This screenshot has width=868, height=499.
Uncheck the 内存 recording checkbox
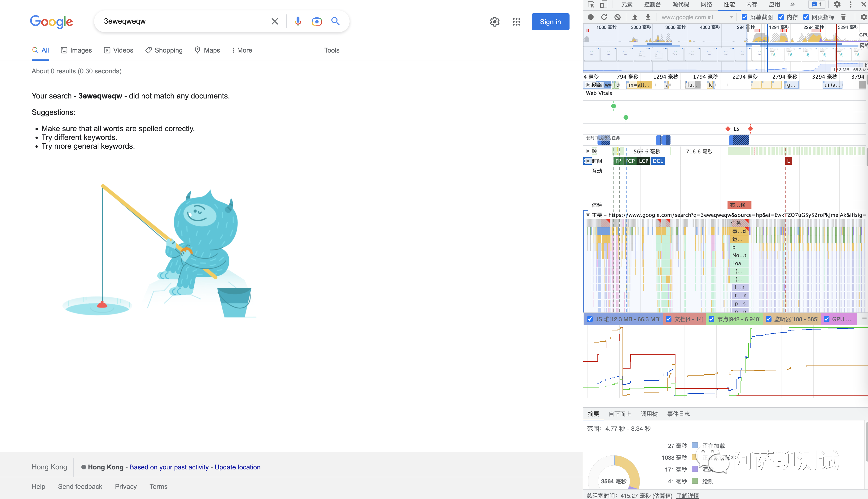point(781,17)
